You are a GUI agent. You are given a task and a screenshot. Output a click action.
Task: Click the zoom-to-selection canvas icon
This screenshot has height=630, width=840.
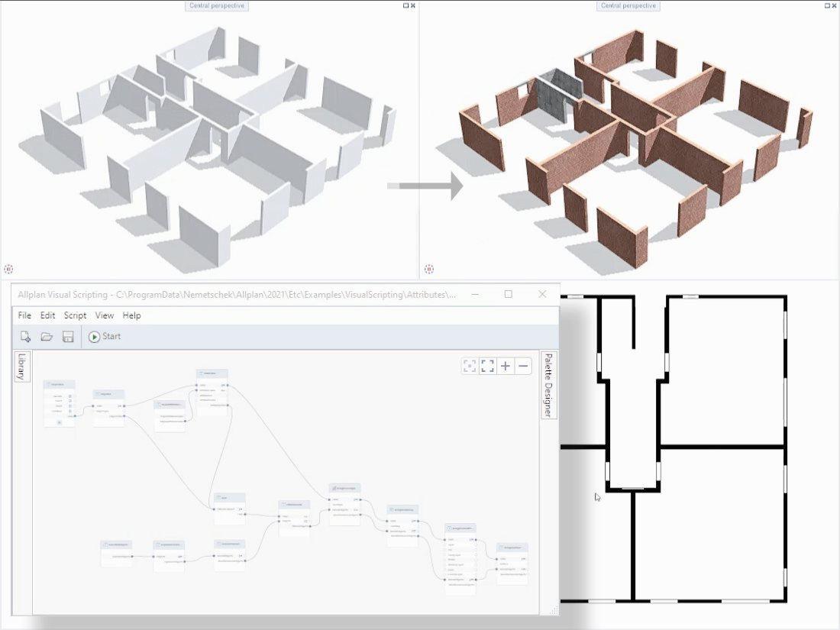[470, 366]
